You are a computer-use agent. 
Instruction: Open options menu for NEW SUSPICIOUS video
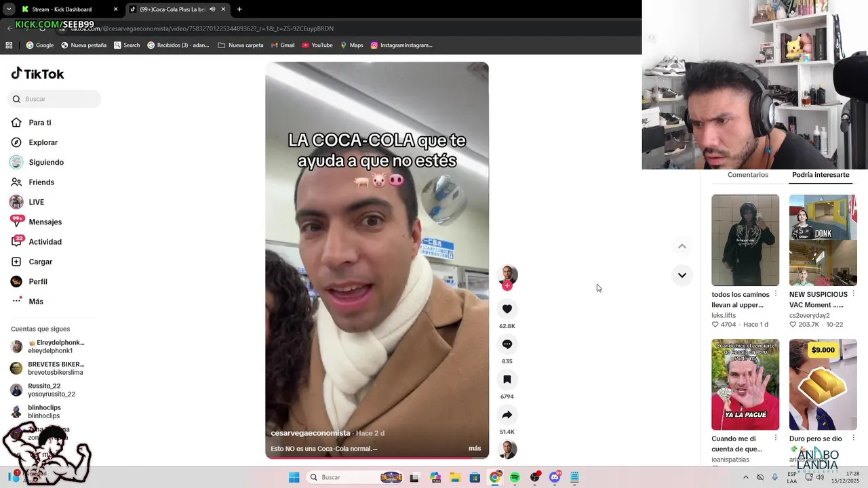pos(853,294)
